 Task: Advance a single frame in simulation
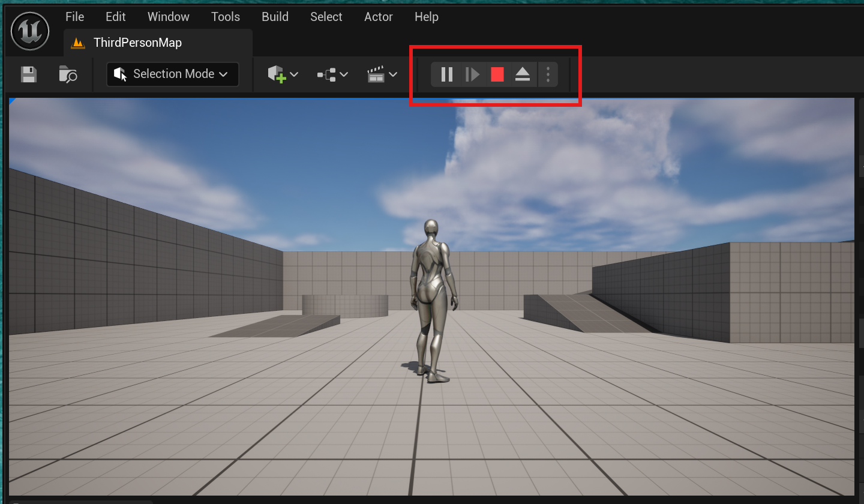pyautogui.click(x=473, y=74)
